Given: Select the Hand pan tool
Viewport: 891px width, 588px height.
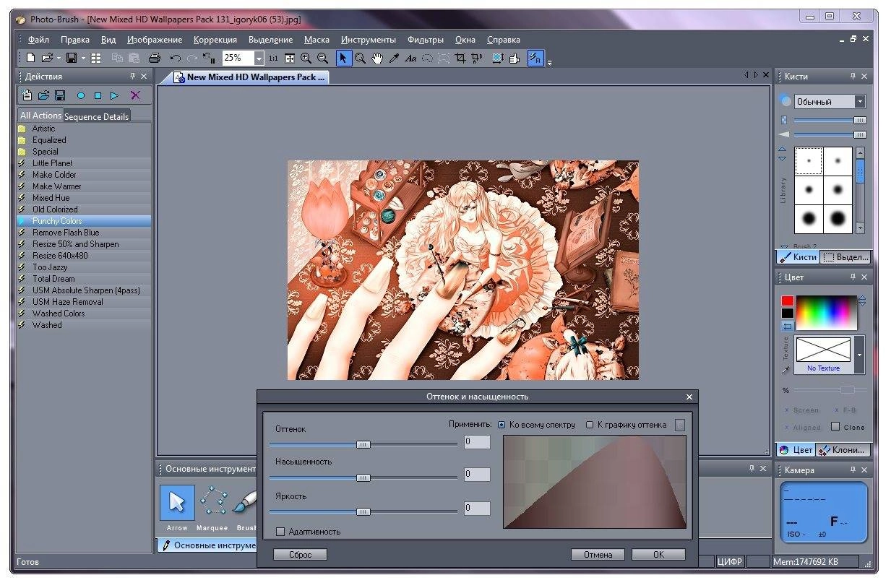Looking at the screenshot, I should point(377,59).
